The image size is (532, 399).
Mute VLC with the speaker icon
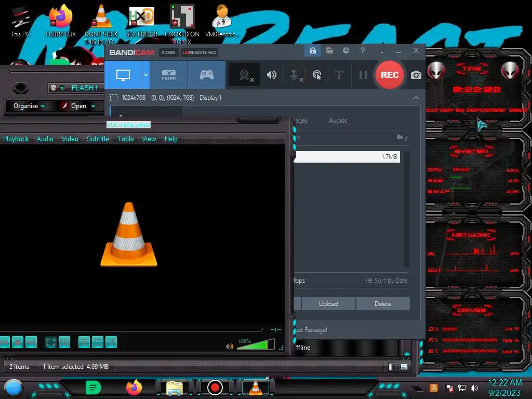230,347
